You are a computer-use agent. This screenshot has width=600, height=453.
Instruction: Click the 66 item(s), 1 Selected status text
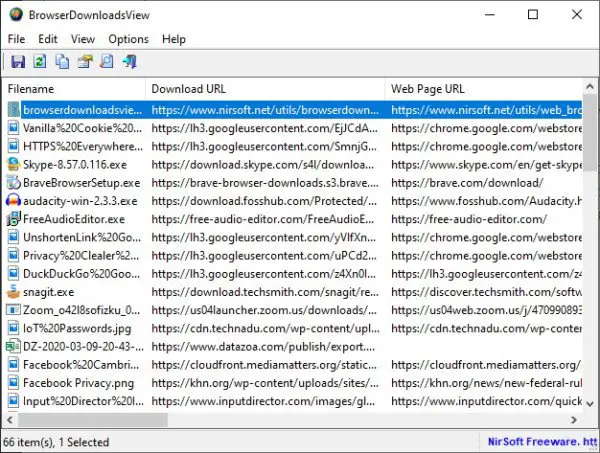click(56, 442)
